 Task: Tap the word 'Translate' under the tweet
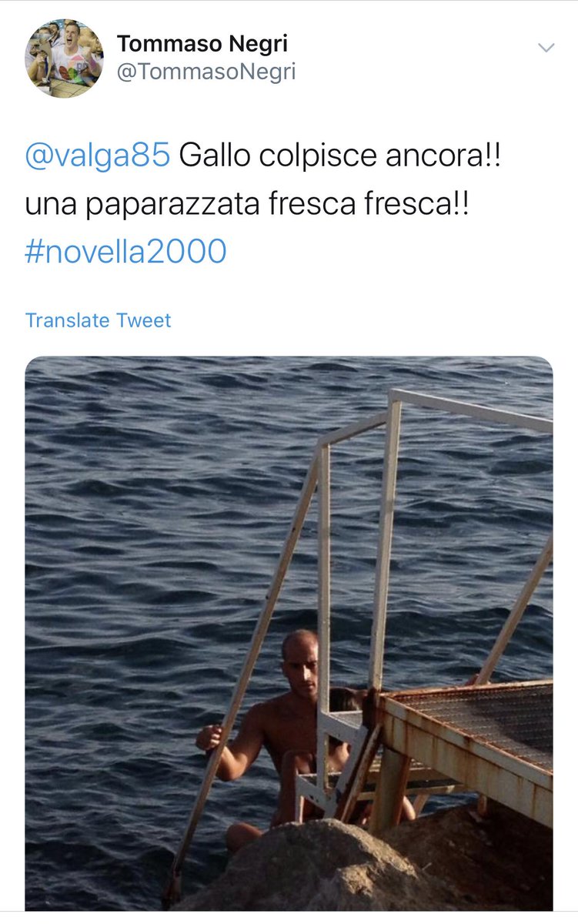pos(68,320)
